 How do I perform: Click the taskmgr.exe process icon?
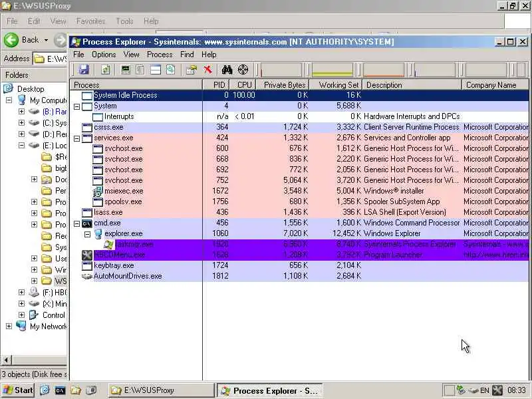click(108, 244)
